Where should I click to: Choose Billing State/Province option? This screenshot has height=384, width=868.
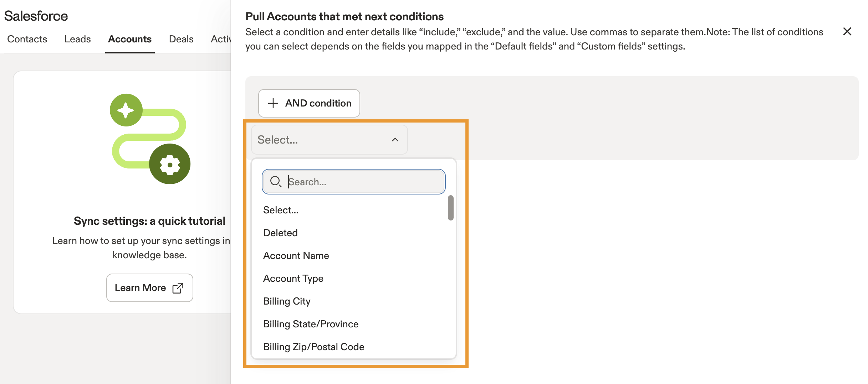tap(353, 324)
